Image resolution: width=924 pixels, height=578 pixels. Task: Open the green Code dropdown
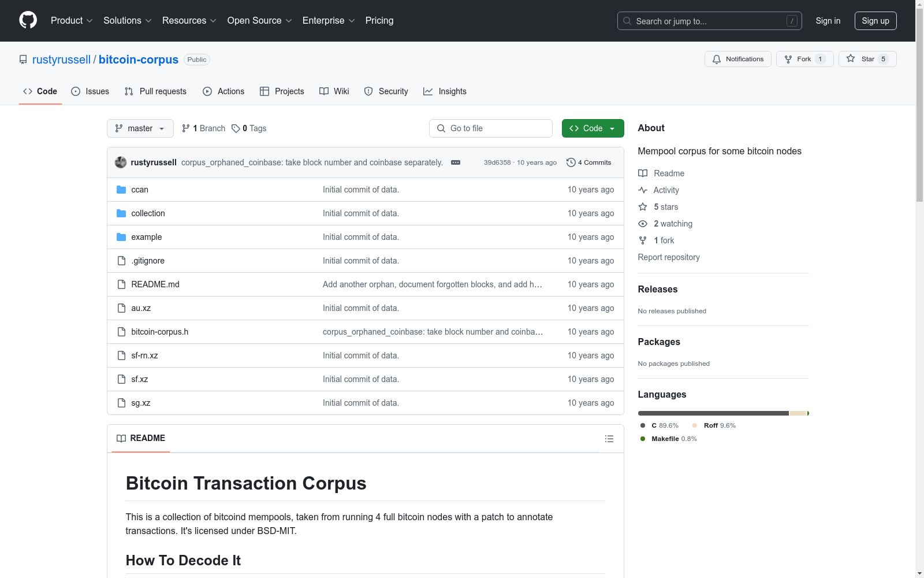click(593, 128)
